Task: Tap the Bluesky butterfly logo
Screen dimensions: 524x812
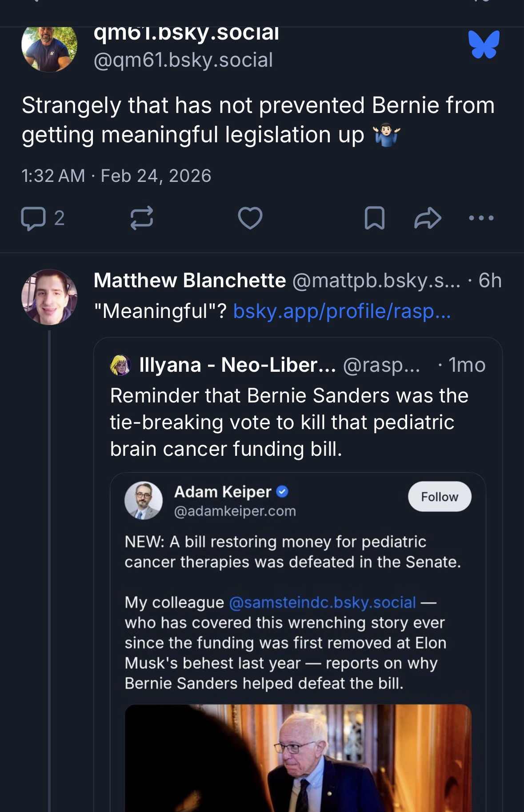Action: (x=484, y=44)
